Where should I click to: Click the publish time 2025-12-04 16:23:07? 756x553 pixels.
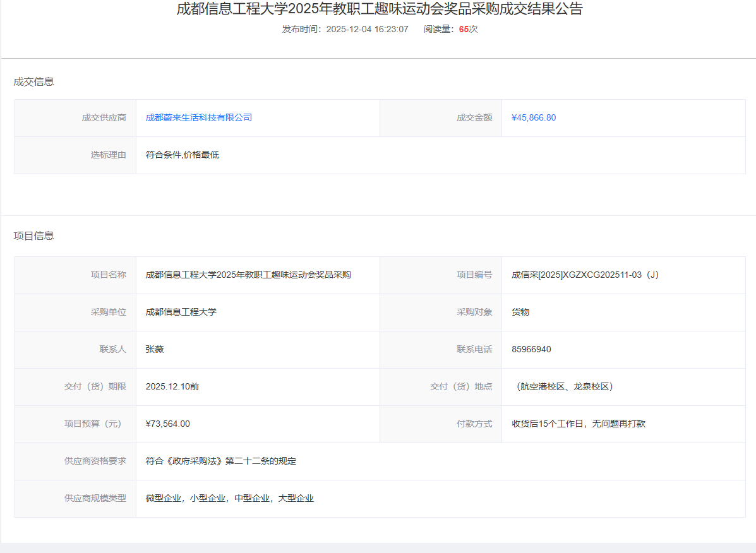367,29
